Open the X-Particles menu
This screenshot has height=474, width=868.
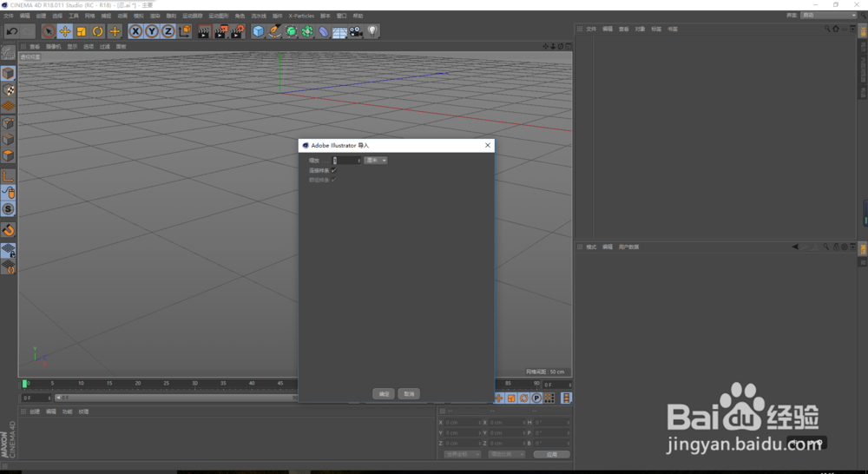301,16
